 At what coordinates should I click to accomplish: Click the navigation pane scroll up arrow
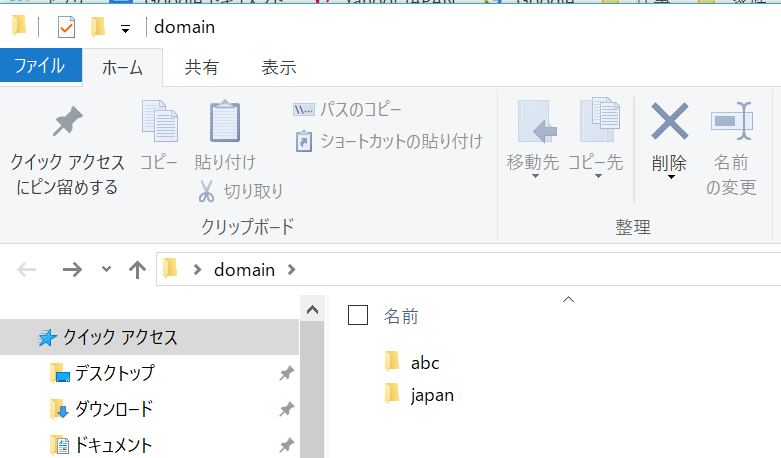(x=312, y=310)
